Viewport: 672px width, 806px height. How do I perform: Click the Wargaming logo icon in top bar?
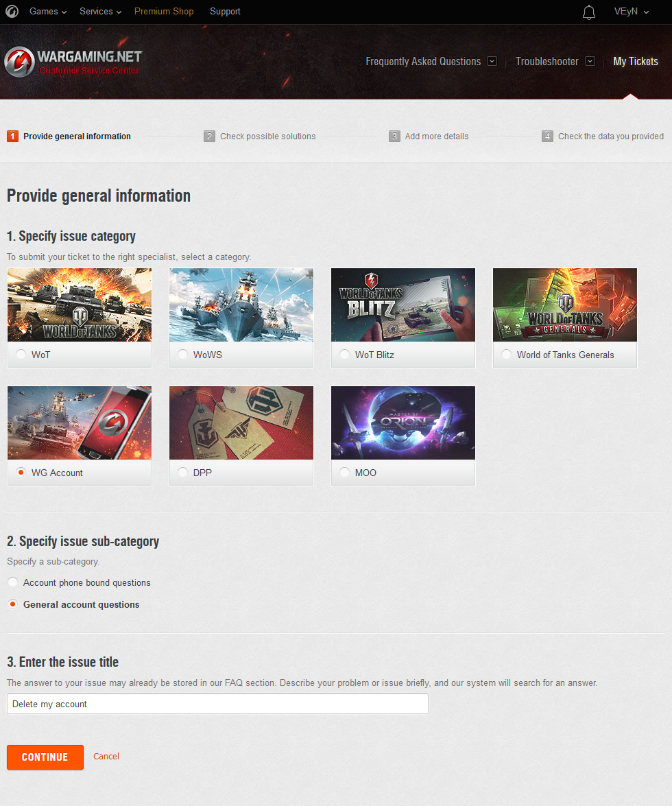tap(12, 12)
